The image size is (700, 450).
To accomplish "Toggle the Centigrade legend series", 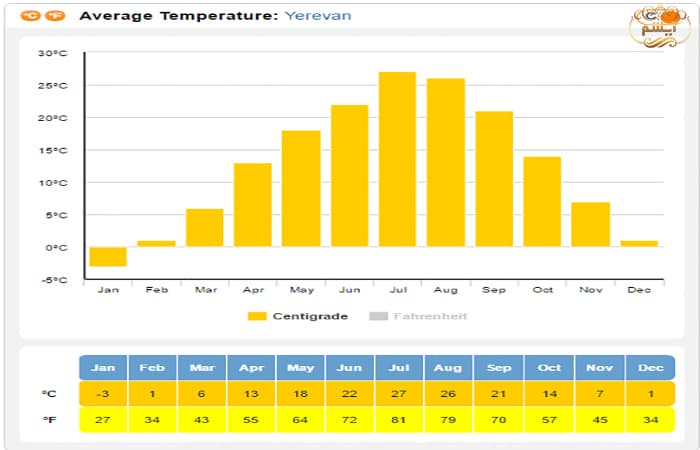I will click(308, 316).
